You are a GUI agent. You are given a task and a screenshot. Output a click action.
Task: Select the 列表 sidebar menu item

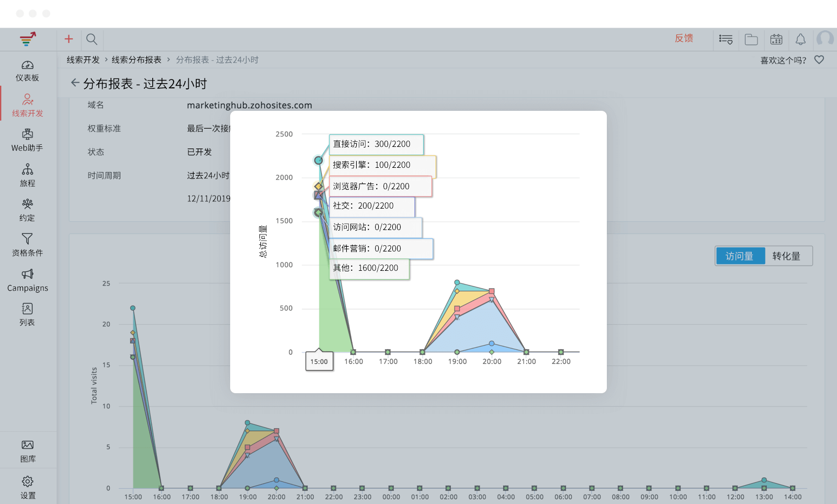(27, 315)
